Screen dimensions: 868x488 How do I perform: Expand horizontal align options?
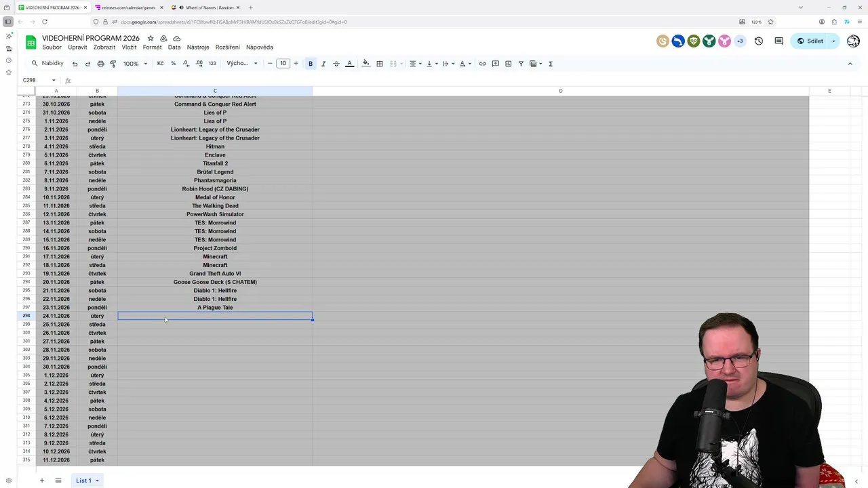coord(415,64)
